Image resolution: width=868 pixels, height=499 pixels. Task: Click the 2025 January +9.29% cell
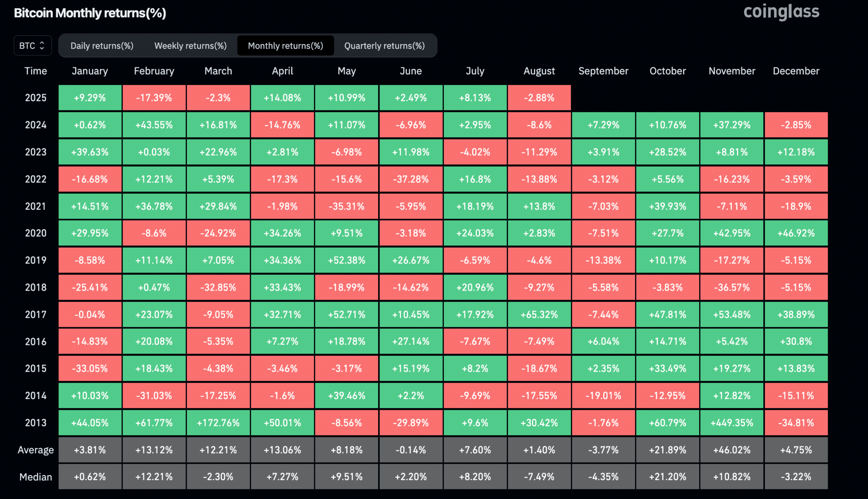(x=90, y=98)
